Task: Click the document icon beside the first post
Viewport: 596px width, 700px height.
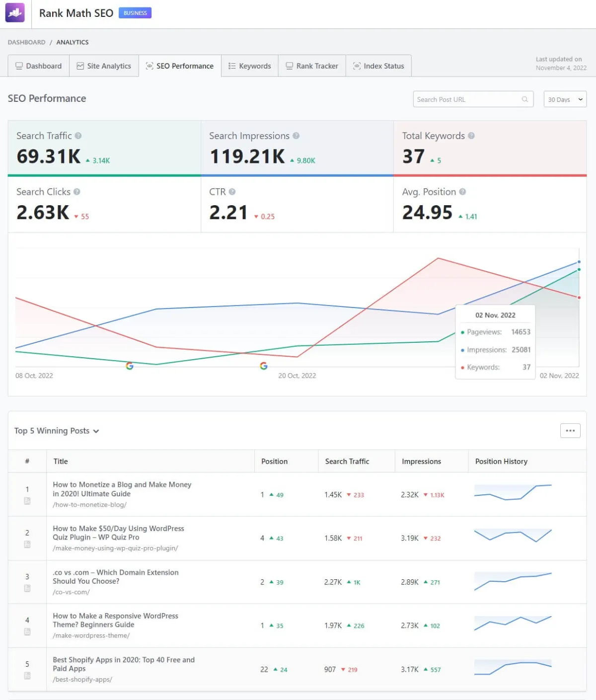Action: click(x=27, y=501)
